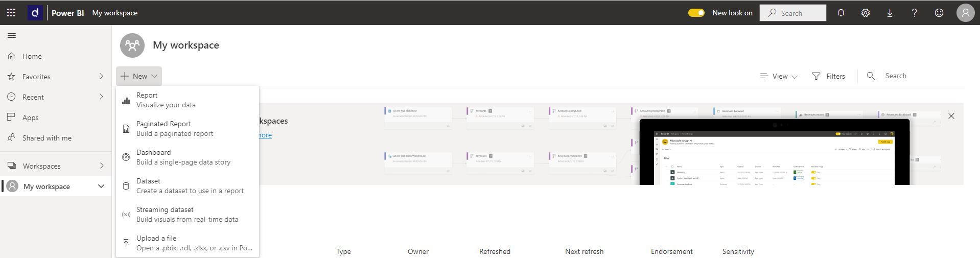Open the user profile avatar
This screenshot has width=980, height=258.
pyautogui.click(x=965, y=13)
